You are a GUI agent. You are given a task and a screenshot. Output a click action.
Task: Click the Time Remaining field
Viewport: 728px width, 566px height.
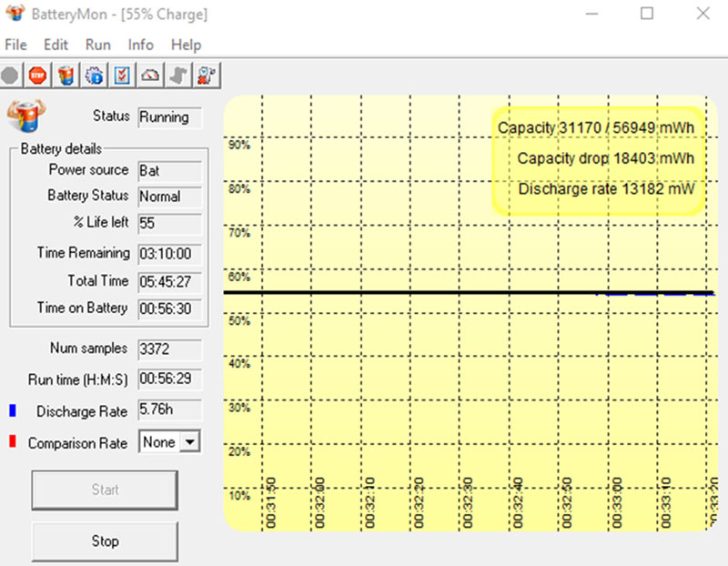169,253
